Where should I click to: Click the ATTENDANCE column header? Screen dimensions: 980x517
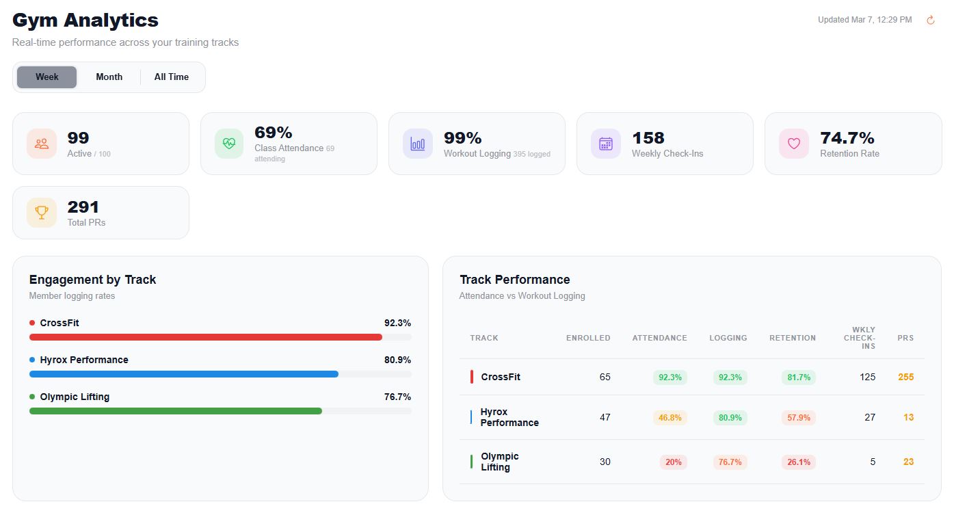tap(659, 338)
